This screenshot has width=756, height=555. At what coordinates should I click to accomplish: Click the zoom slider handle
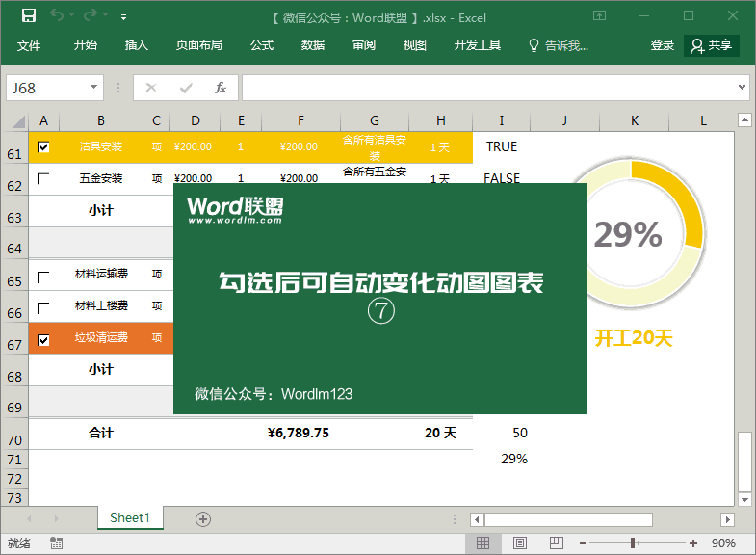tap(633, 543)
